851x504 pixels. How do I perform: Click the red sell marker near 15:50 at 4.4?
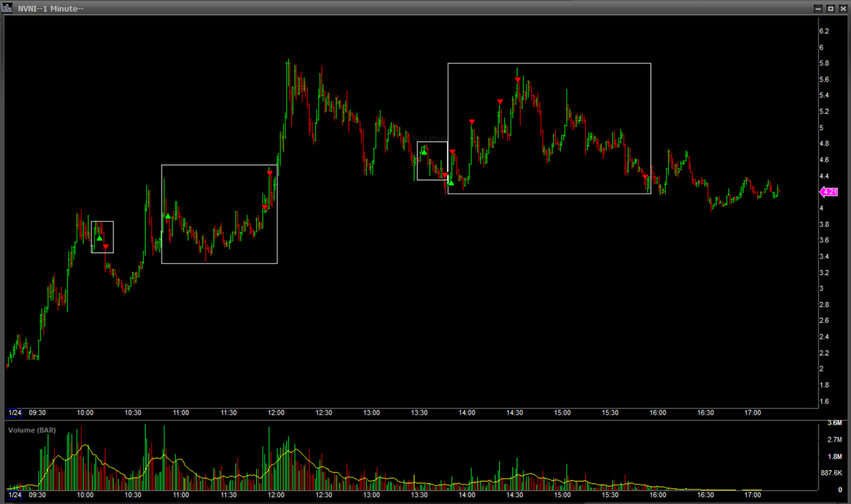pyautogui.click(x=645, y=177)
